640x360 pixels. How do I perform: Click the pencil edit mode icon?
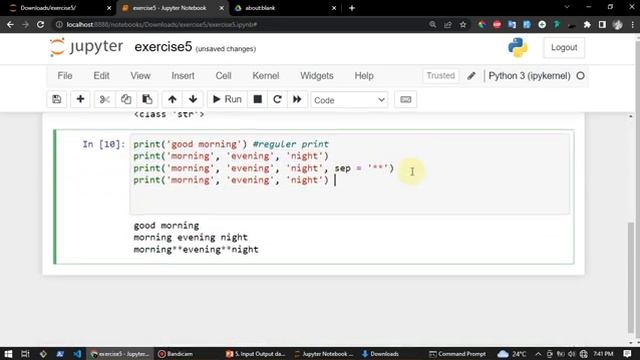click(471, 76)
